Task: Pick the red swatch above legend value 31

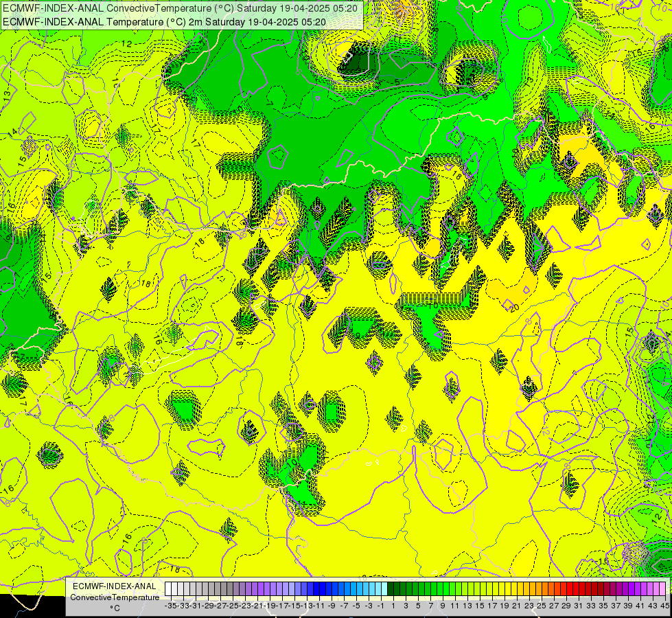Action: (x=577, y=589)
